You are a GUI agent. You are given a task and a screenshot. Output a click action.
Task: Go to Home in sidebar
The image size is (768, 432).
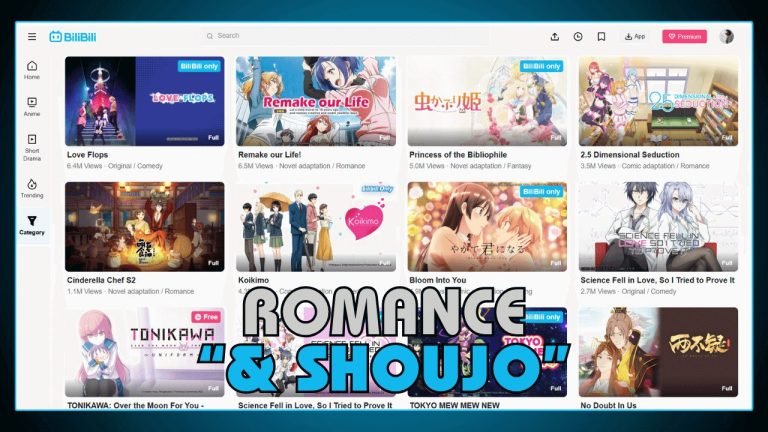coord(32,69)
